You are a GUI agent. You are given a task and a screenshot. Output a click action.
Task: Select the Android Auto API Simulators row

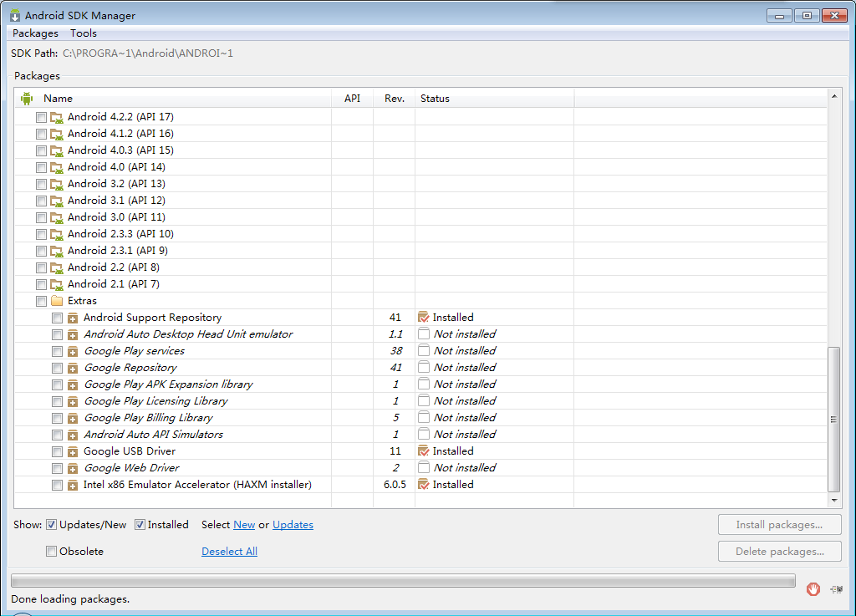coord(421,435)
